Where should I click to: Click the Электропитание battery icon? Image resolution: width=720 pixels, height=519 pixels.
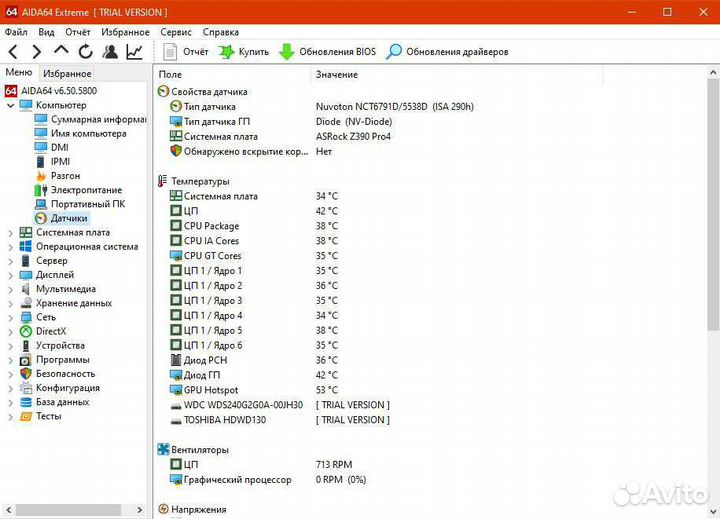(41, 190)
